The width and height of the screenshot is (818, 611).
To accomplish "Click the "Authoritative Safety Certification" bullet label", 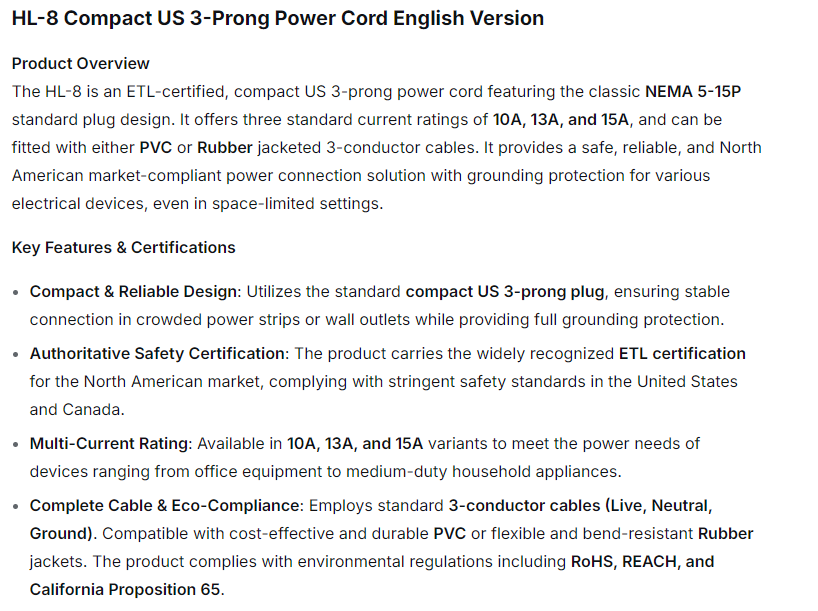I will coord(157,353).
